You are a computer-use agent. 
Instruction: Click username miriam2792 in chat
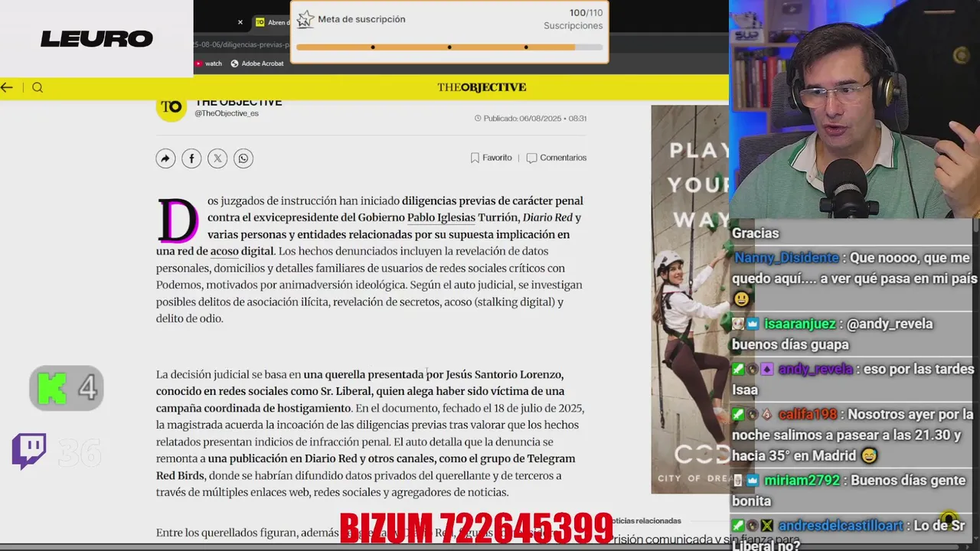pyautogui.click(x=802, y=480)
